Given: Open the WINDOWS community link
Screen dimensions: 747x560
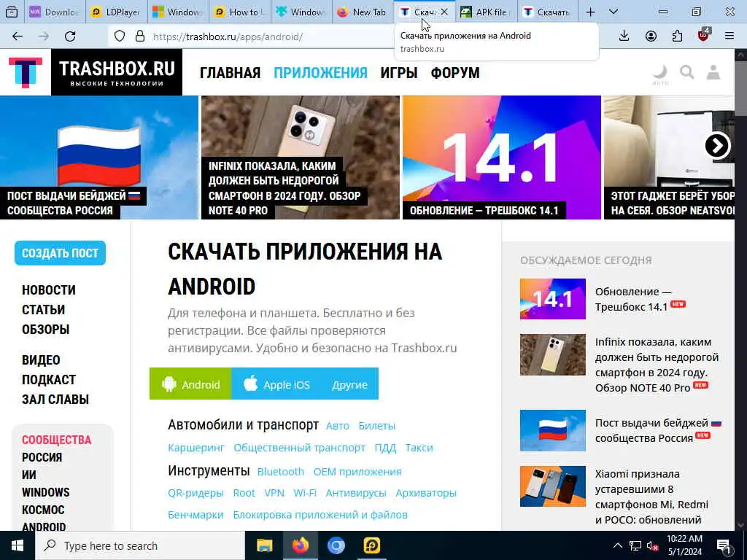Looking at the screenshot, I should pyautogui.click(x=46, y=492).
